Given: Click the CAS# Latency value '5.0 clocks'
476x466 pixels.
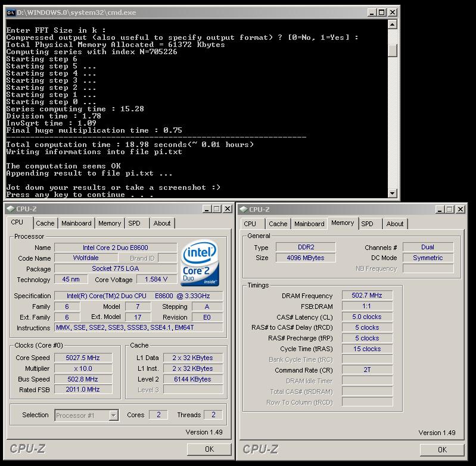Looking at the screenshot, I should click(x=367, y=317).
